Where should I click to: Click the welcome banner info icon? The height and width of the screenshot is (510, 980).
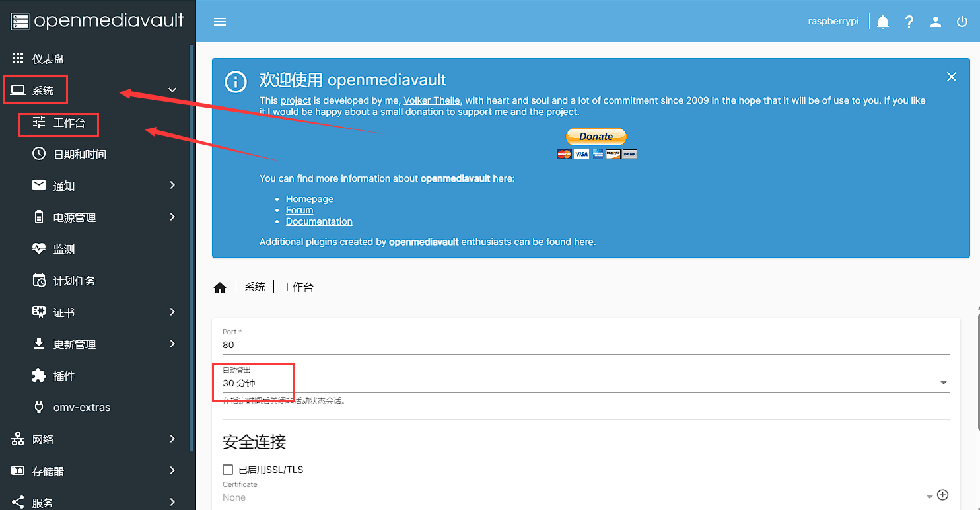[236, 82]
